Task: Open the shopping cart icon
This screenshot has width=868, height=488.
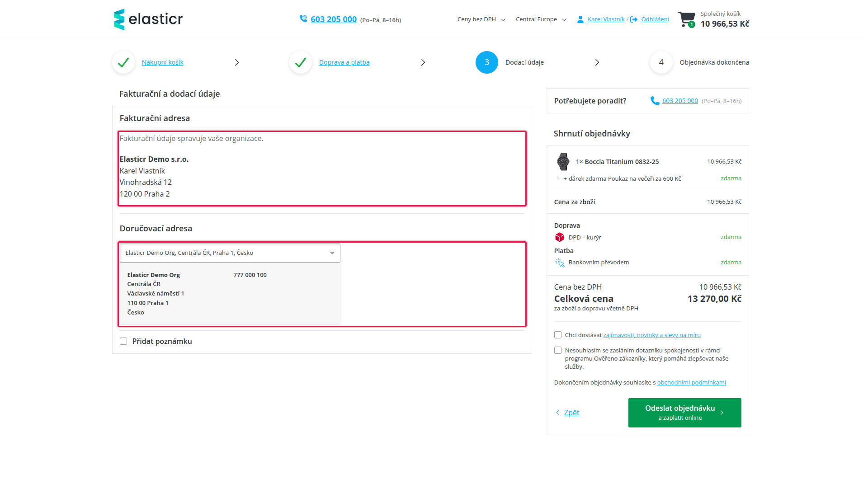Action: [x=687, y=19]
